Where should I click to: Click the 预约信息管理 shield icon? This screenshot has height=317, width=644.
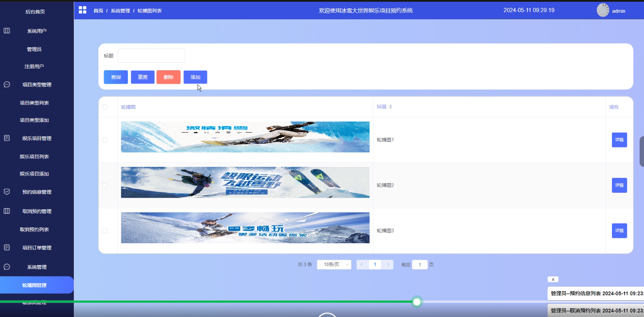7,192
